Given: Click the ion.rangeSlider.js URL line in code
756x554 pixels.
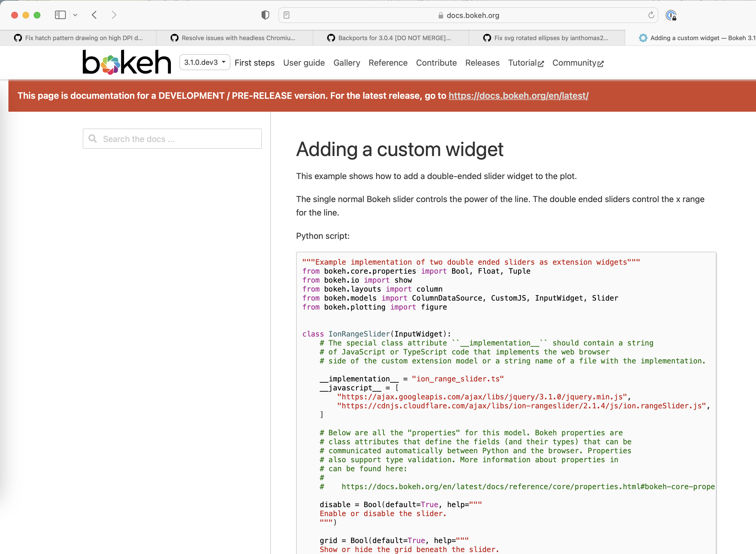Looking at the screenshot, I should [524, 406].
